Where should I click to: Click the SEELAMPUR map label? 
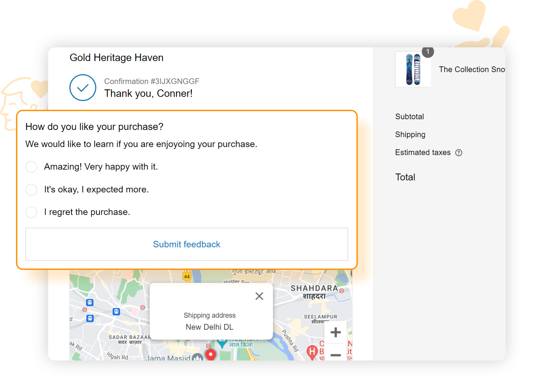tap(320, 317)
